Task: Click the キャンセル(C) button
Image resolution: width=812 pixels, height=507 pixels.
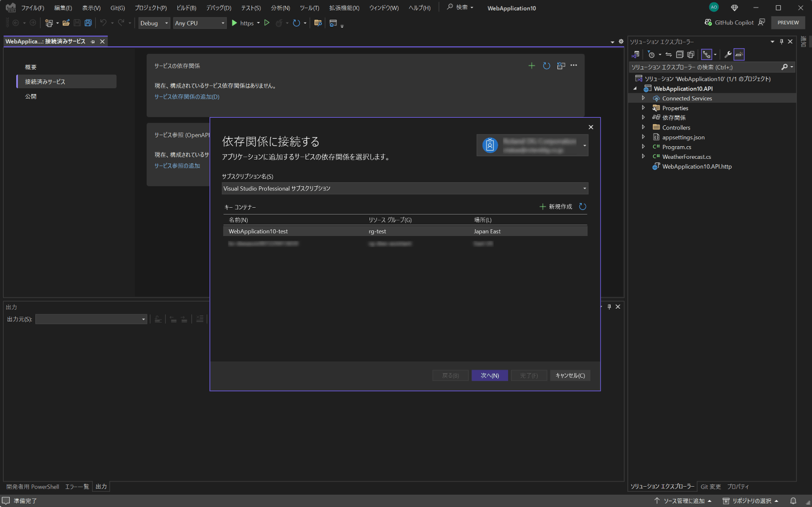Action: (x=570, y=376)
